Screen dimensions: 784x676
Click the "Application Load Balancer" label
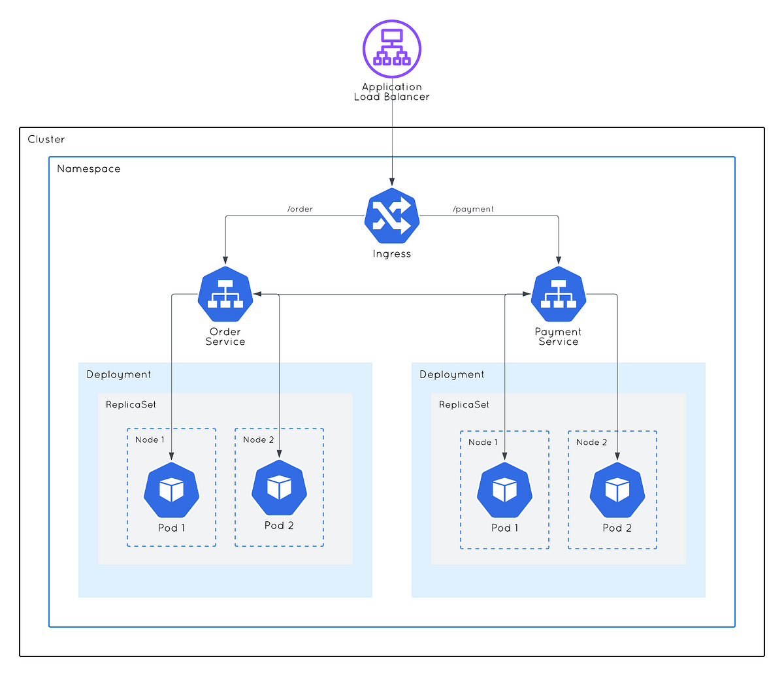click(x=392, y=91)
